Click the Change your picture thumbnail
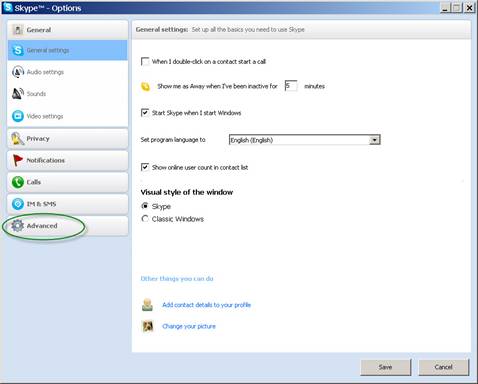The width and height of the screenshot is (478, 384). pyautogui.click(x=148, y=326)
